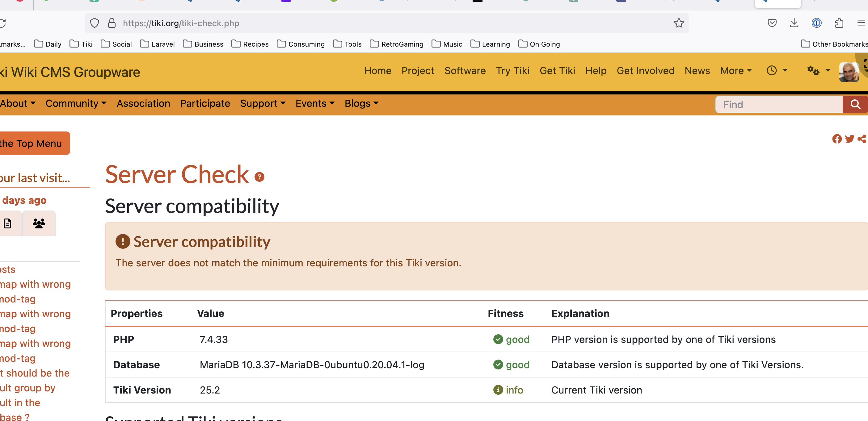Expand the Community dropdown menu
Viewport: 868px width, 421px height.
tap(76, 103)
